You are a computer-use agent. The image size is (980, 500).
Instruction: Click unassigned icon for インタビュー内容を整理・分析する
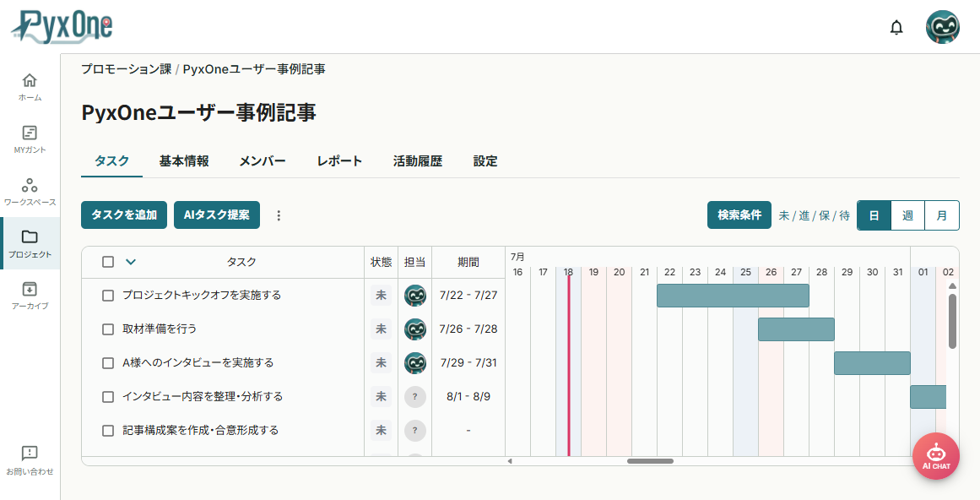coord(415,397)
